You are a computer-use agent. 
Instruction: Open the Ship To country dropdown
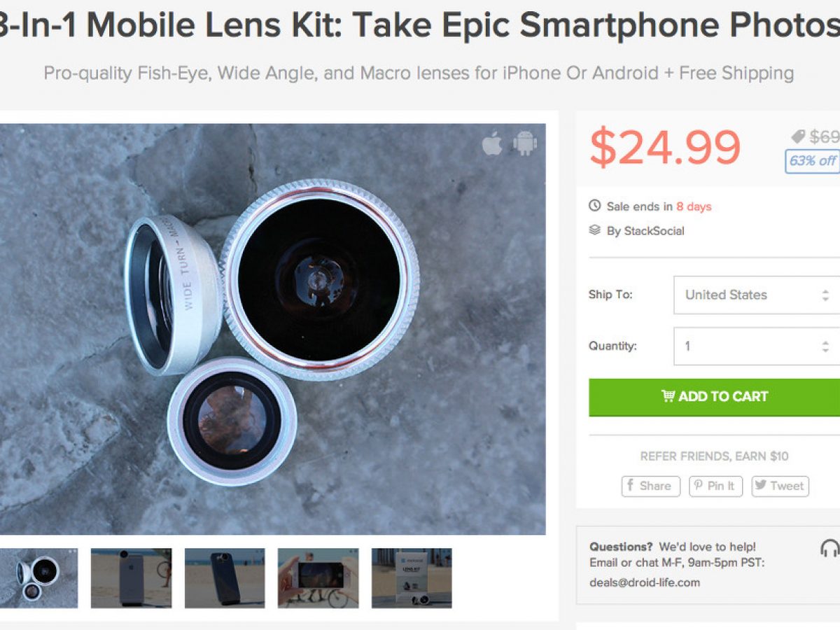click(757, 295)
